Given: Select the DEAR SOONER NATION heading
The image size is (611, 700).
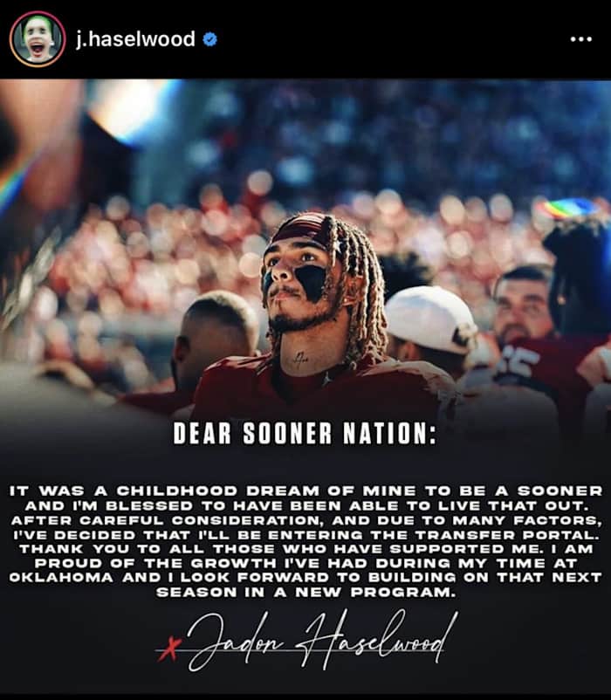Looking at the screenshot, I should [x=305, y=434].
